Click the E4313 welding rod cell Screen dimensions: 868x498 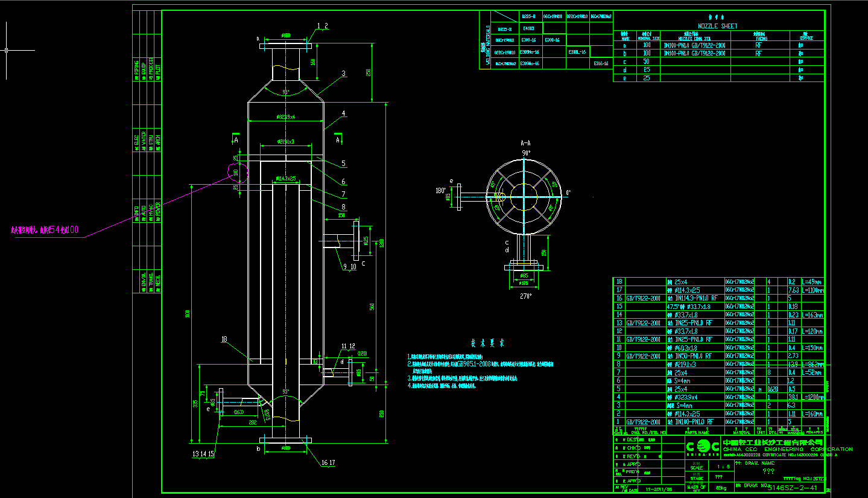click(529, 28)
